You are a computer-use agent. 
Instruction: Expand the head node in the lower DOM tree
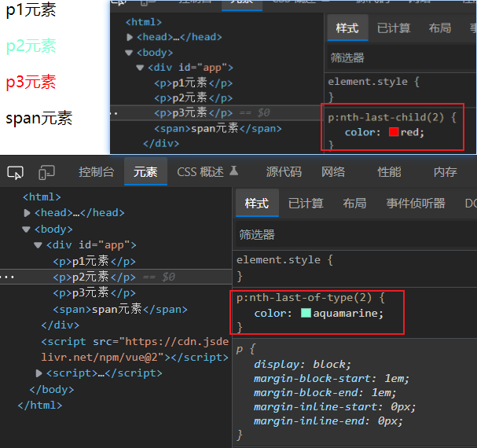tap(28, 213)
